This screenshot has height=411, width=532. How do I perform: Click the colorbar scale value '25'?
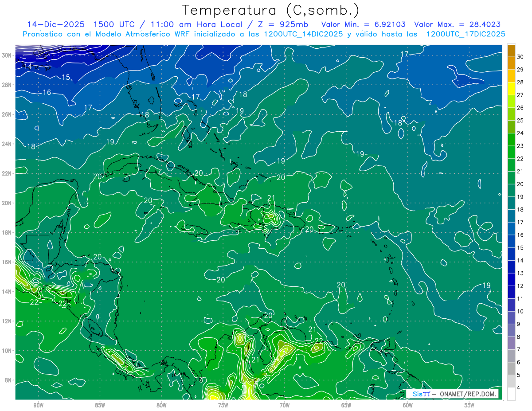point(520,120)
